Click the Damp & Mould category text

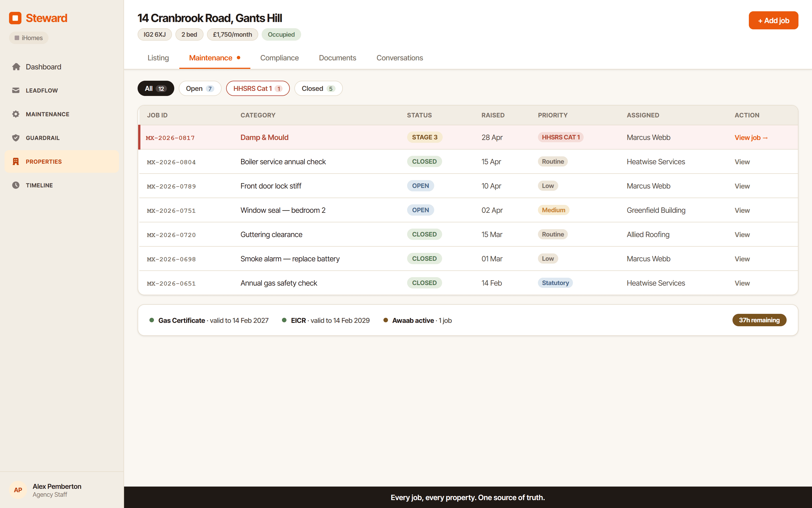click(x=264, y=137)
